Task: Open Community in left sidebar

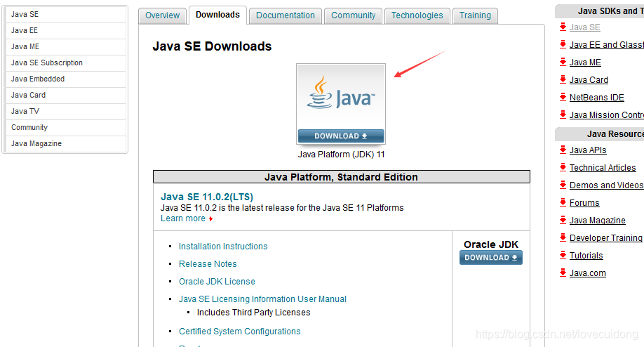Action: (x=65, y=127)
